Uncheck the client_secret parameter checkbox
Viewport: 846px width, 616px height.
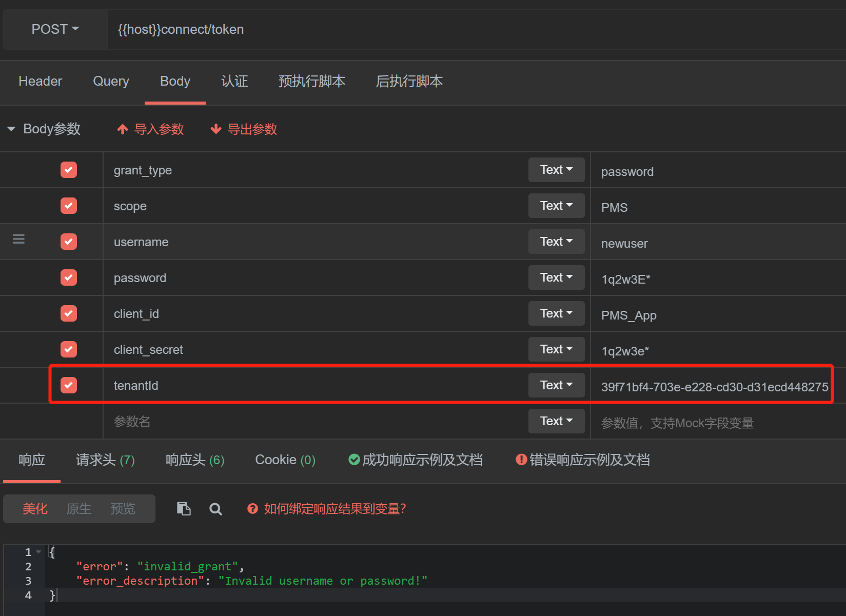pos(68,349)
